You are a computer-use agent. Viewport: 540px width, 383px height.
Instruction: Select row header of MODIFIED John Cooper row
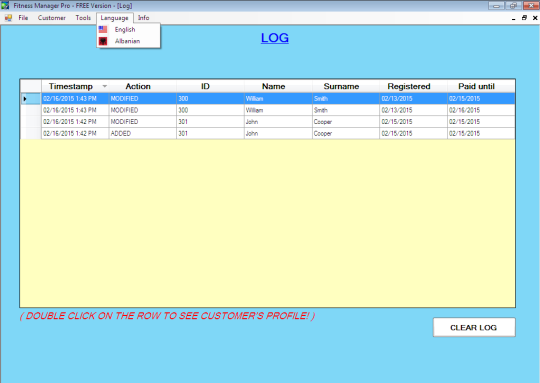click(31, 122)
